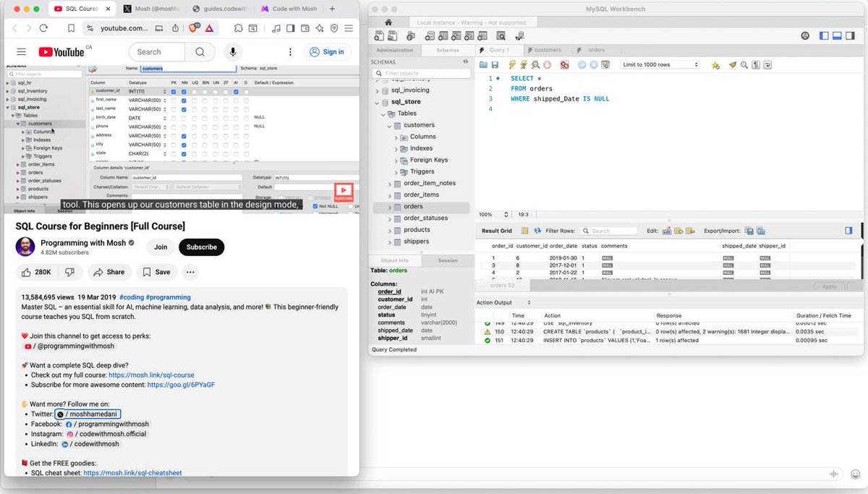Execute the query with the lightning bolt
The width and height of the screenshot is (868, 494).
512,65
